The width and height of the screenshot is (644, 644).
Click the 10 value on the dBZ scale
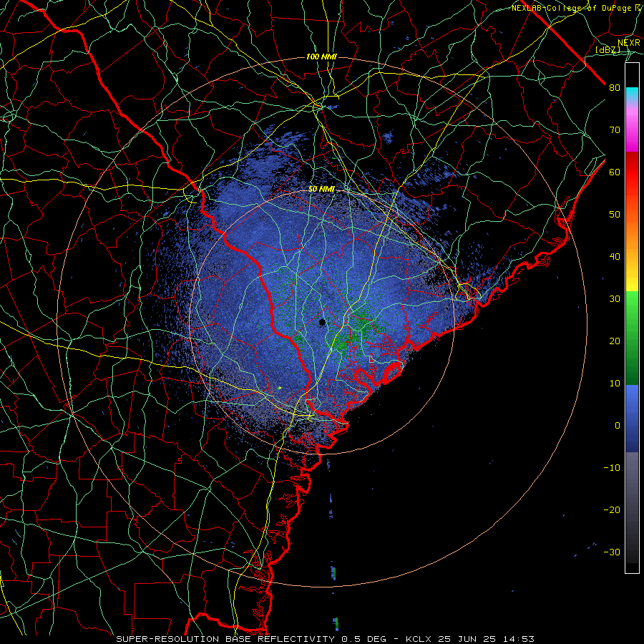tap(615, 384)
